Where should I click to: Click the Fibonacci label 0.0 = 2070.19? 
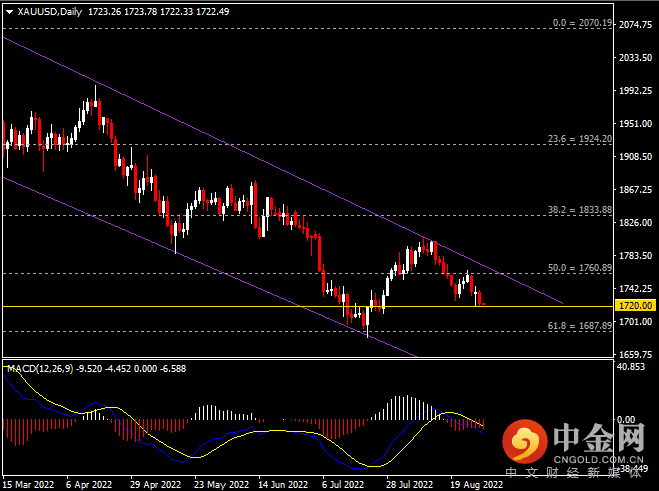pyautogui.click(x=582, y=23)
